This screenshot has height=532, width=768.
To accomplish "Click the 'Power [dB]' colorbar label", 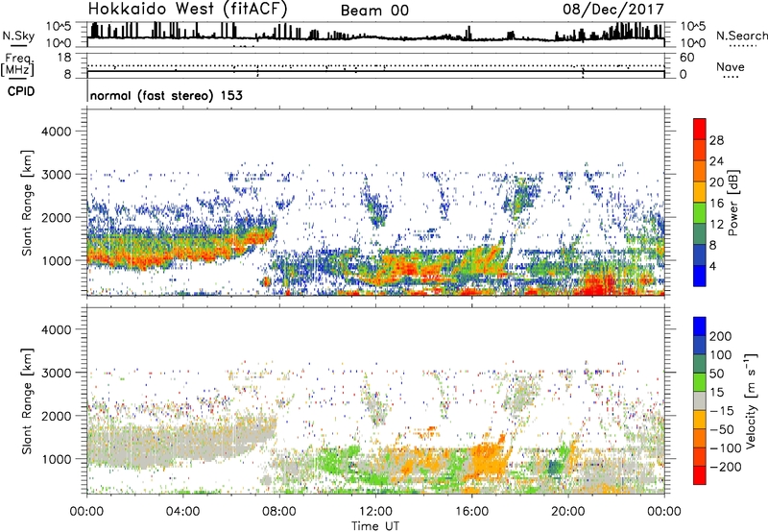I will coord(732,203).
